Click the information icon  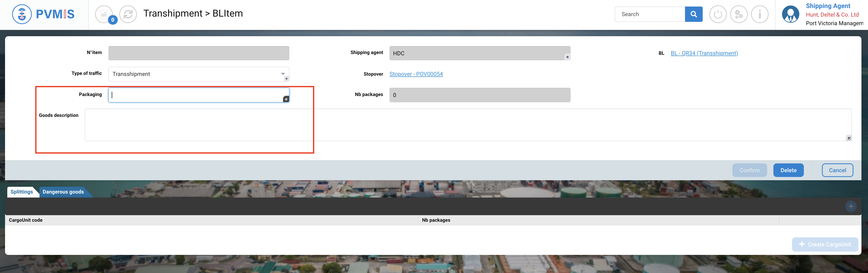click(760, 14)
